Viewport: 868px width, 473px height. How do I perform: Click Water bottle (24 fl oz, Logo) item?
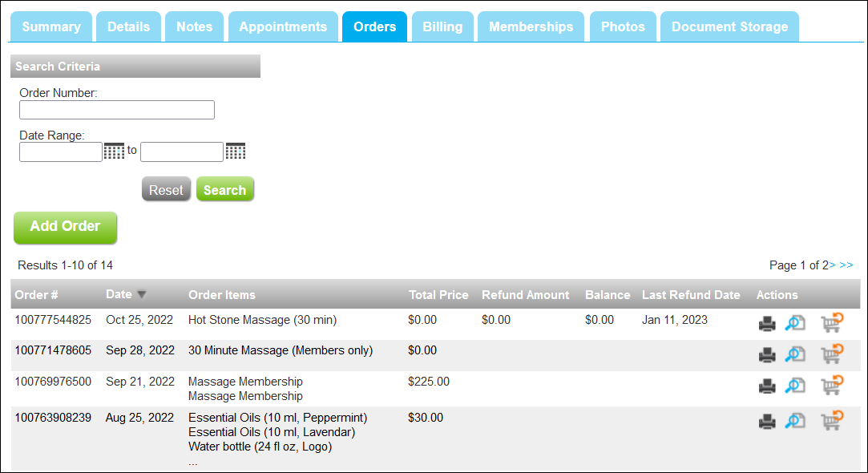[260, 447]
